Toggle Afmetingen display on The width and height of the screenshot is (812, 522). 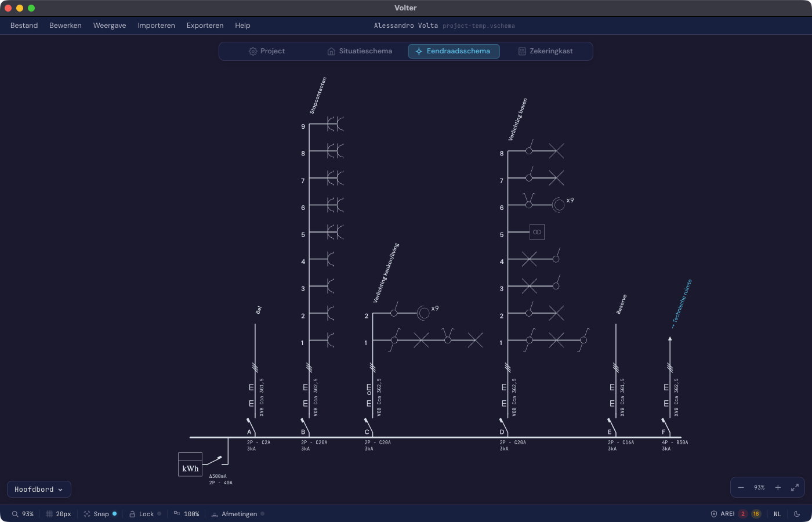click(x=238, y=514)
